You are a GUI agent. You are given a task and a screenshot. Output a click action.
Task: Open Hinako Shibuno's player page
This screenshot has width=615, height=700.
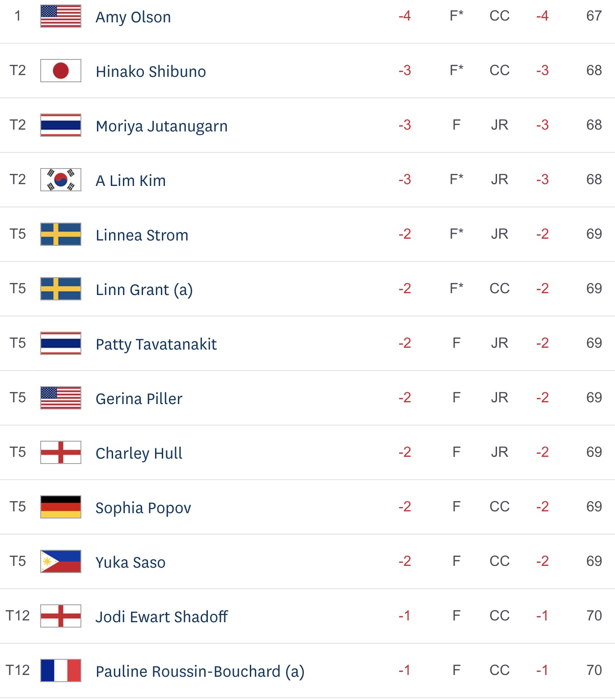(151, 72)
